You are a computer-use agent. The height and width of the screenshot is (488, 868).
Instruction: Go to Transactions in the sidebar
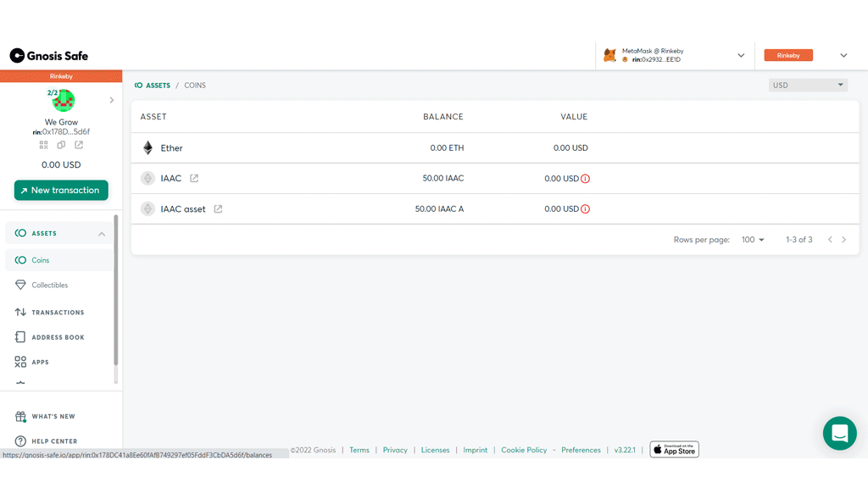coord(58,313)
